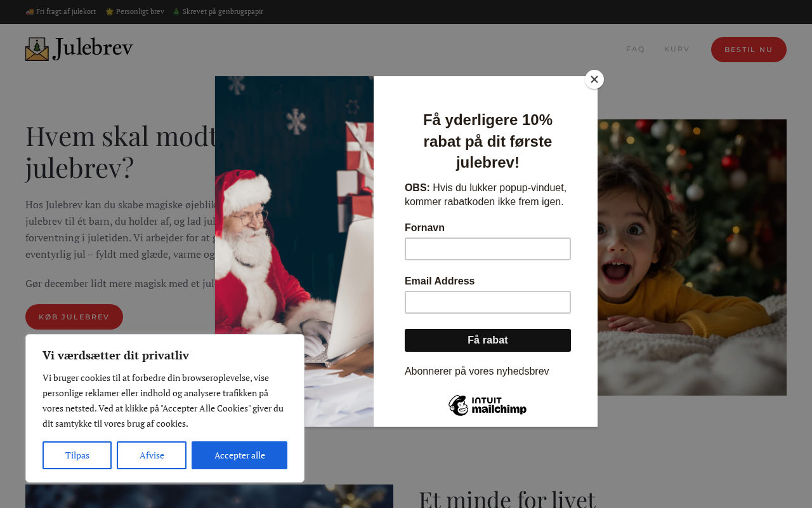Viewport: 812px width, 508px height.
Task: Focus the Fornavn input field
Action: click(488, 249)
